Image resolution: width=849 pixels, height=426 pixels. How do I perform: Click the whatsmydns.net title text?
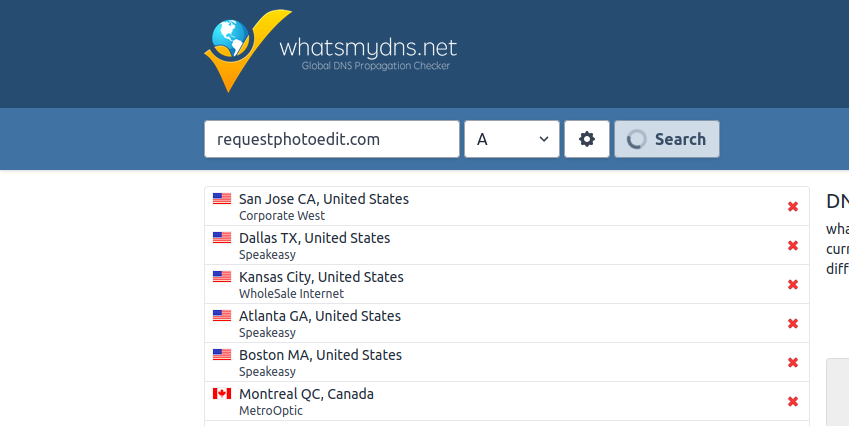368,48
